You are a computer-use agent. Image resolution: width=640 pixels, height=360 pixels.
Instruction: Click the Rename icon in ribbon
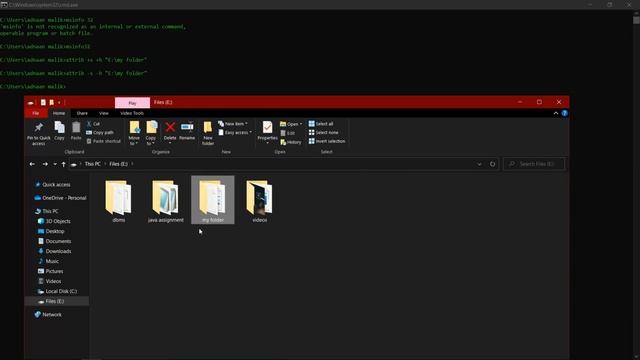(x=187, y=127)
